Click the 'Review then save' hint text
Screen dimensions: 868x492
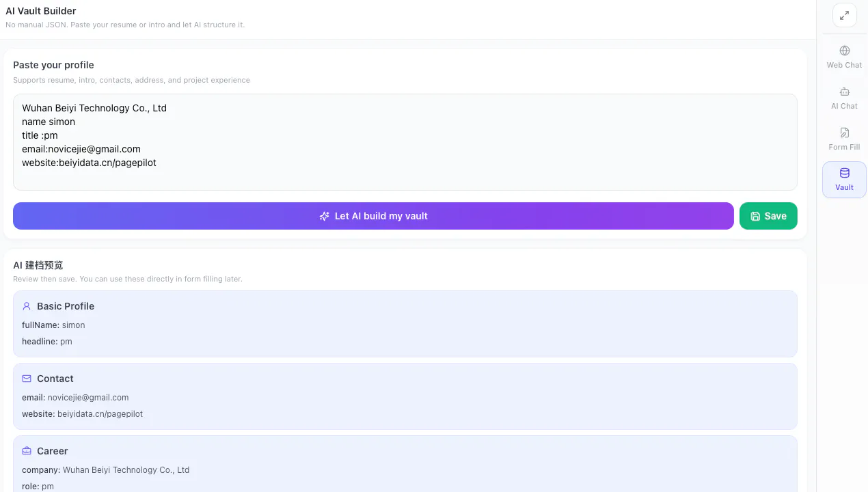click(x=128, y=279)
